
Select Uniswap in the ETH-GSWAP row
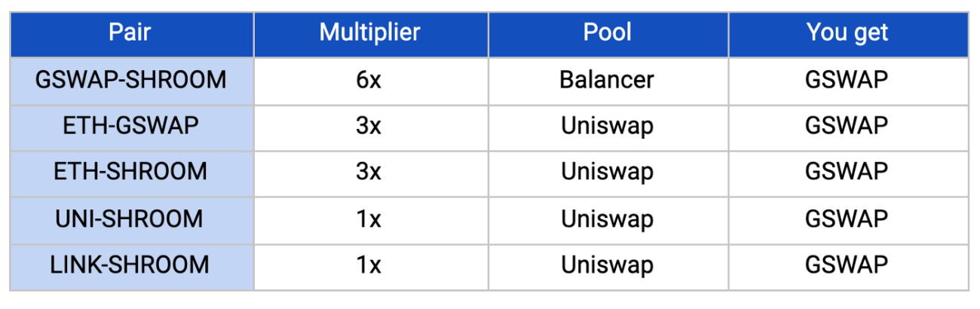[x=608, y=125]
